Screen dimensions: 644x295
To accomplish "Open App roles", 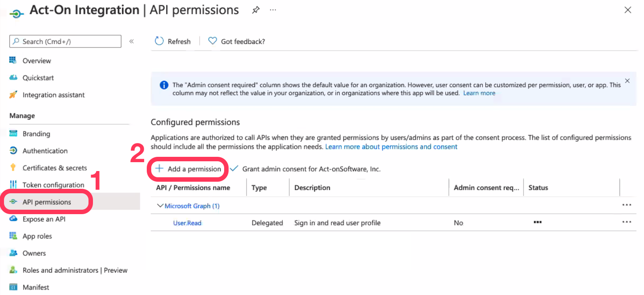I will coord(37,236).
